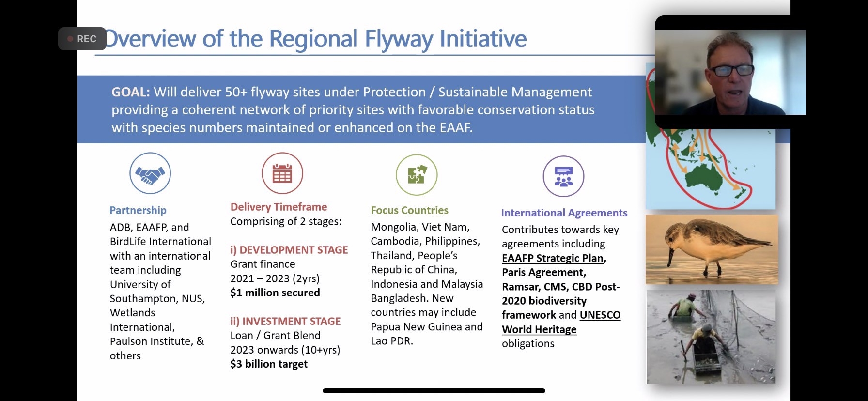Click the International Agreements people icon
Screen dimensions: 868x401
pyautogui.click(x=563, y=176)
